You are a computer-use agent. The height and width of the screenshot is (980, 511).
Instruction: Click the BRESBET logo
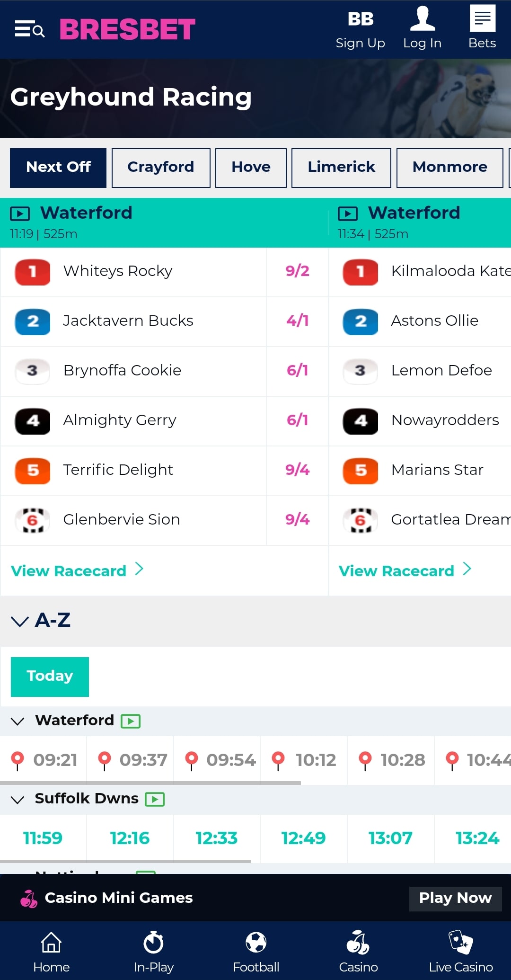(128, 28)
